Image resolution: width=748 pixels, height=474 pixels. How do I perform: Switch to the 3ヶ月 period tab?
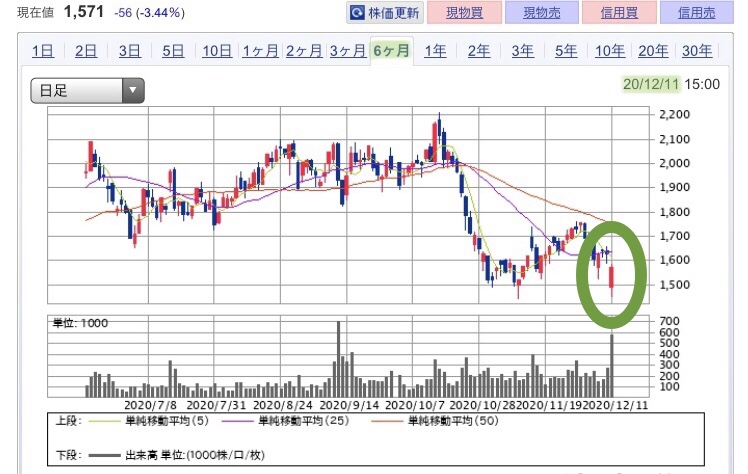348,51
